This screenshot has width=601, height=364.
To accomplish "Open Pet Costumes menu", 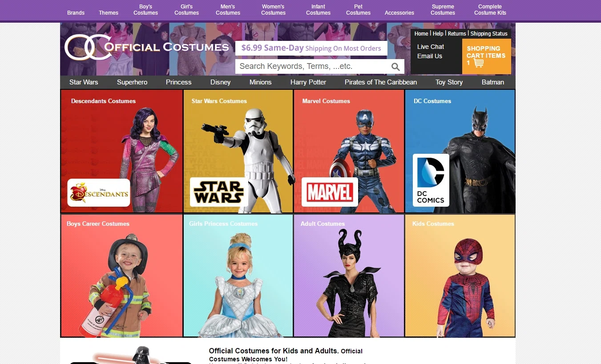I will coord(358,10).
